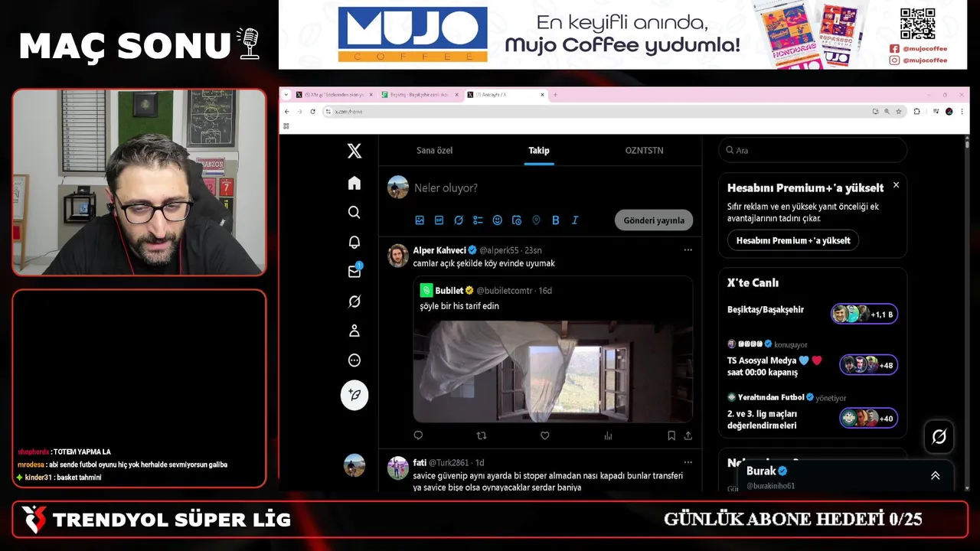Viewport: 980px width, 551px height.
Task: Click the Grok enhance icon in composer
Action: click(x=459, y=220)
